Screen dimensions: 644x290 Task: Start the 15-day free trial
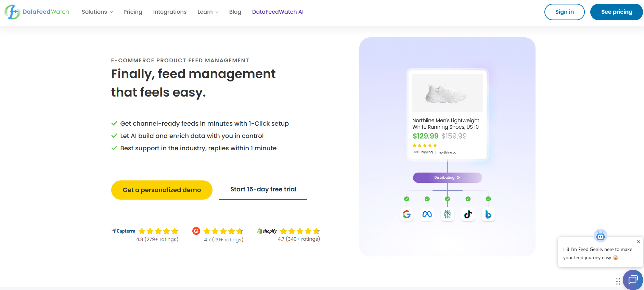pos(263,190)
